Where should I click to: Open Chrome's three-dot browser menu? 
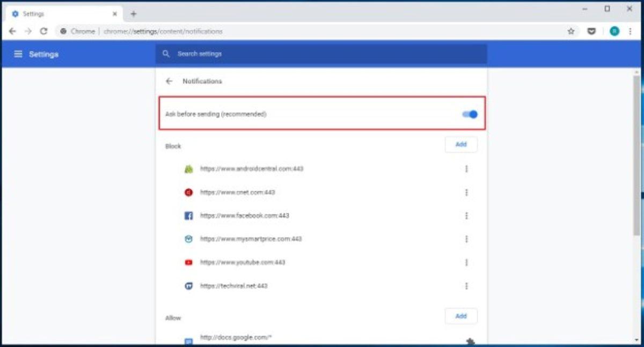631,32
